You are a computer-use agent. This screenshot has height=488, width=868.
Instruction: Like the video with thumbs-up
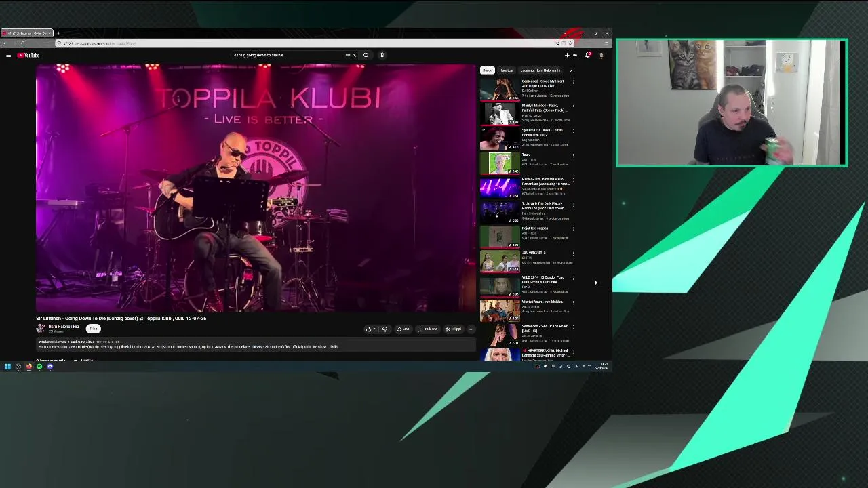pos(370,329)
